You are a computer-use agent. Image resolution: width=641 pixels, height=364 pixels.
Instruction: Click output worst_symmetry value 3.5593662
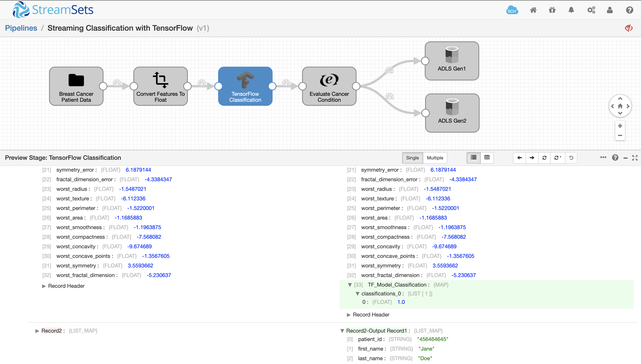tap(445, 266)
